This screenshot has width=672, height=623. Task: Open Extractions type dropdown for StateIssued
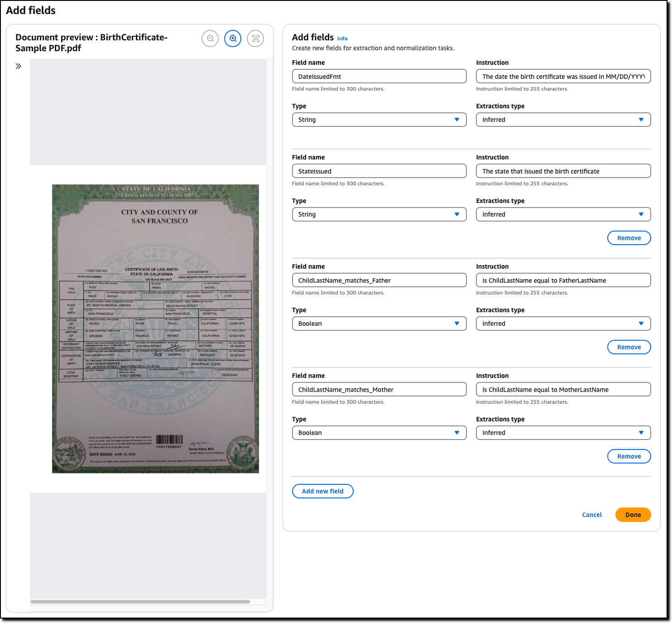563,214
